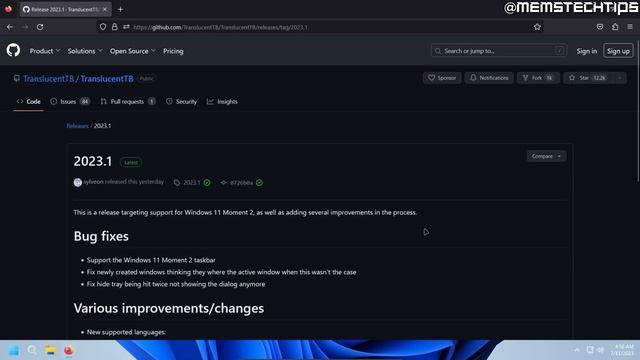
Task: Bookmark this page with star icon
Action: (x=537, y=27)
